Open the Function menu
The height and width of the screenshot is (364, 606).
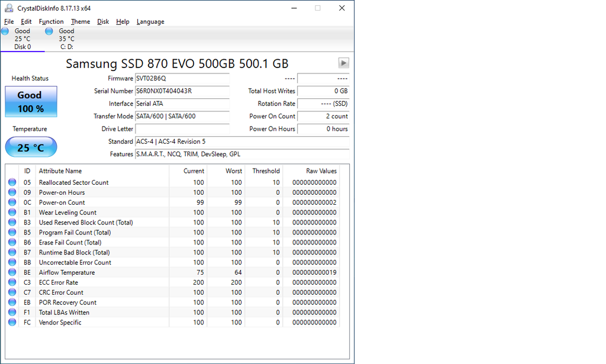[x=51, y=22]
